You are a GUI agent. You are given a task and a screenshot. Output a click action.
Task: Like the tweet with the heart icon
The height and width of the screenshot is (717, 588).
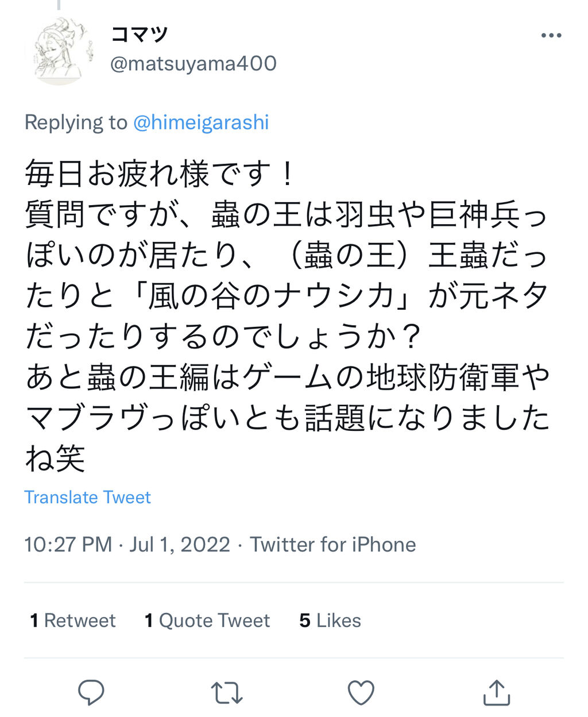click(x=361, y=692)
